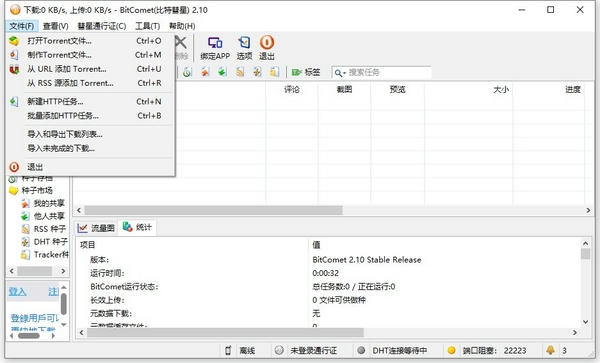Sort by the 评论 column header
Viewport: 600px width, 363px height.
292,90
